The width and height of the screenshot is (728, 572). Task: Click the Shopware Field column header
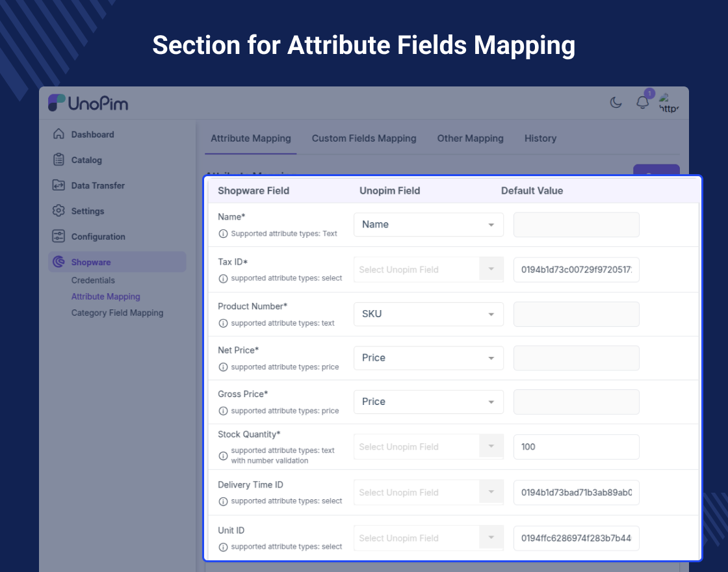253,191
